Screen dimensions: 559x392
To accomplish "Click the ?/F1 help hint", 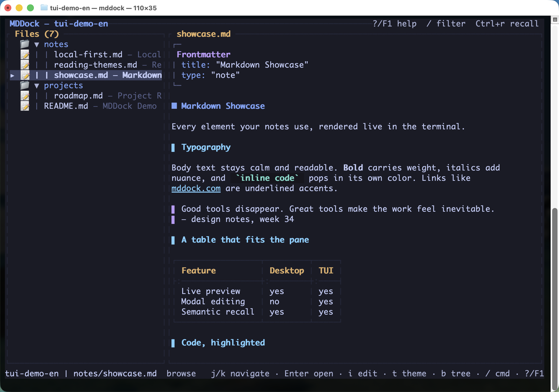I will pyautogui.click(x=395, y=24).
